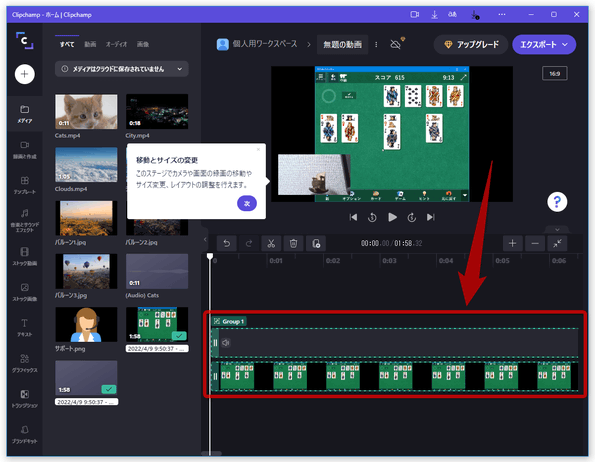Select the 動画 tab
This screenshot has width=595, height=462.
pyautogui.click(x=90, y=44)
